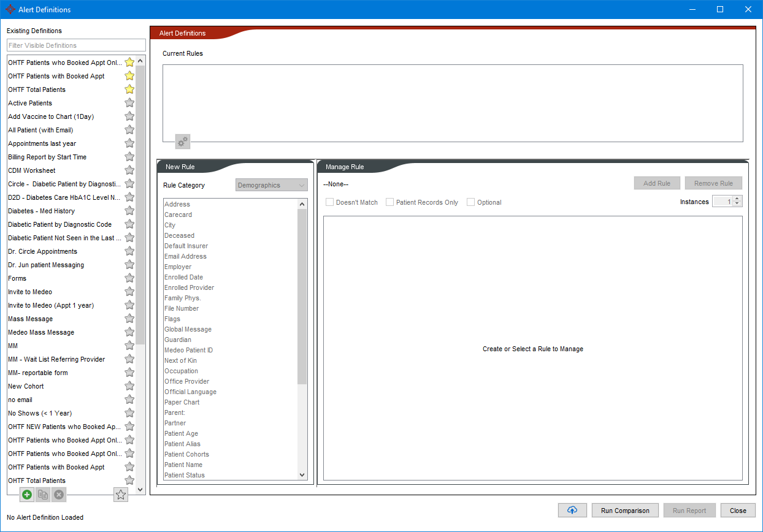Viewport: 763px width, 532px height.
Task: Open the gear icon under Current Rules
Action: [182, 141]
